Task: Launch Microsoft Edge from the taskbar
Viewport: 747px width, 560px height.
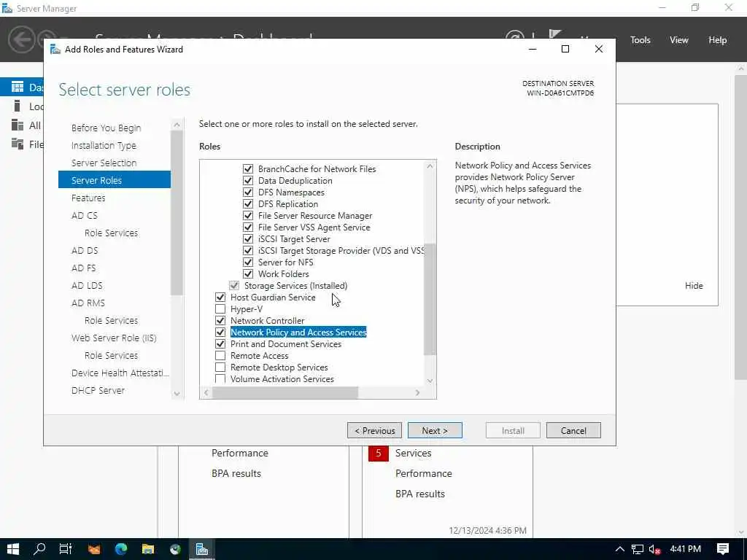Action: (121, 549)
